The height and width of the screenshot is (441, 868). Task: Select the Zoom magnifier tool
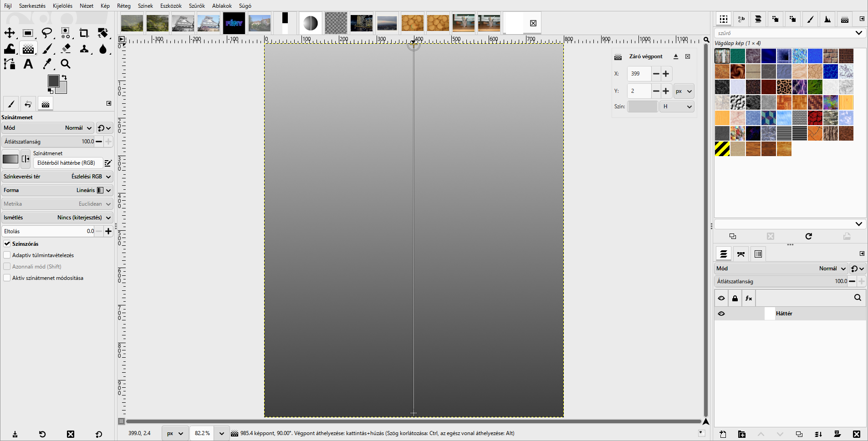pos(66,64)
